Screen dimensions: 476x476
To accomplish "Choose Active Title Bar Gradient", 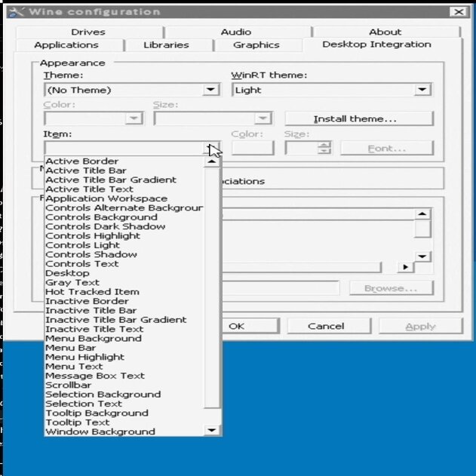I will tap(124, 180).
